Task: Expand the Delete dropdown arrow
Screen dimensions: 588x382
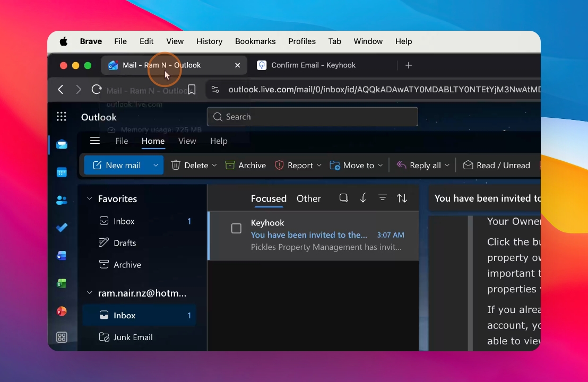Action: 214,166
